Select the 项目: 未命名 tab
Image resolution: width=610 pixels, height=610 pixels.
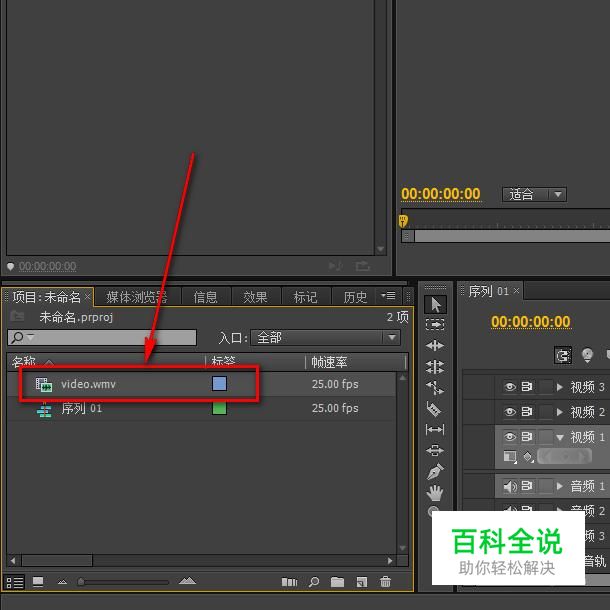tap(46, 297)
